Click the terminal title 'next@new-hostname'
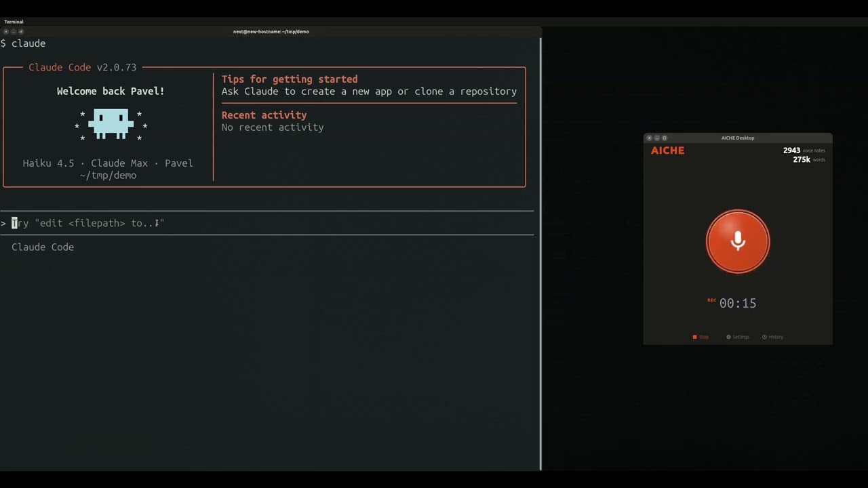 point(271,31)
